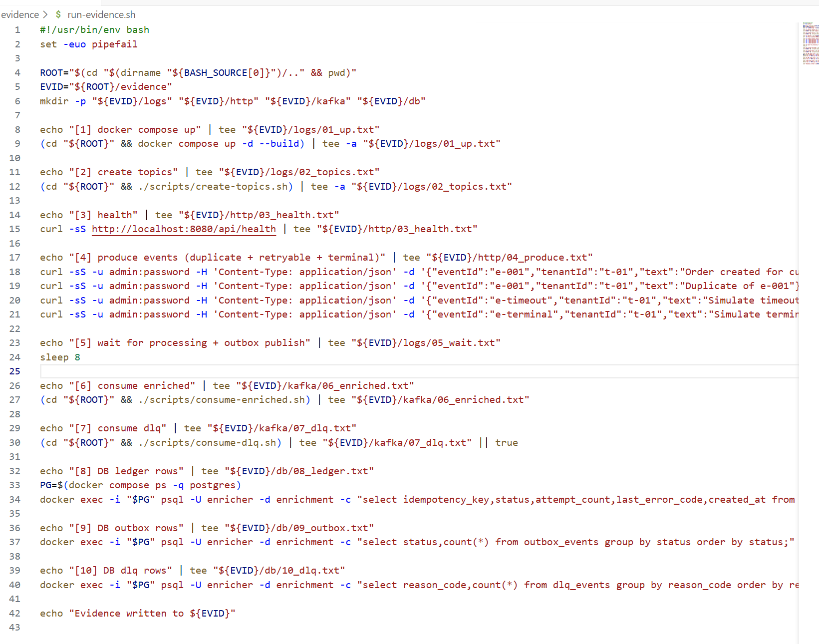Select line number 25 in the gutter

(x=14, y=371)
